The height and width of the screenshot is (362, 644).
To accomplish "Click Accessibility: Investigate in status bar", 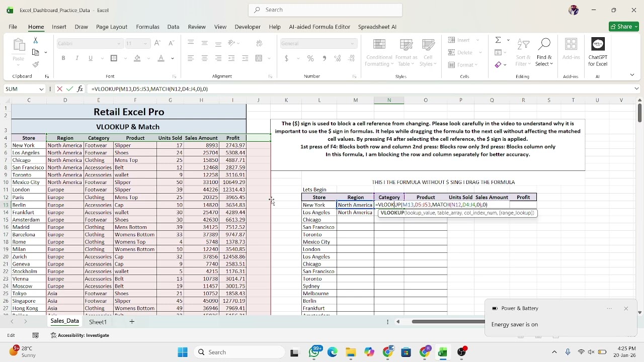I will [80, 335].
